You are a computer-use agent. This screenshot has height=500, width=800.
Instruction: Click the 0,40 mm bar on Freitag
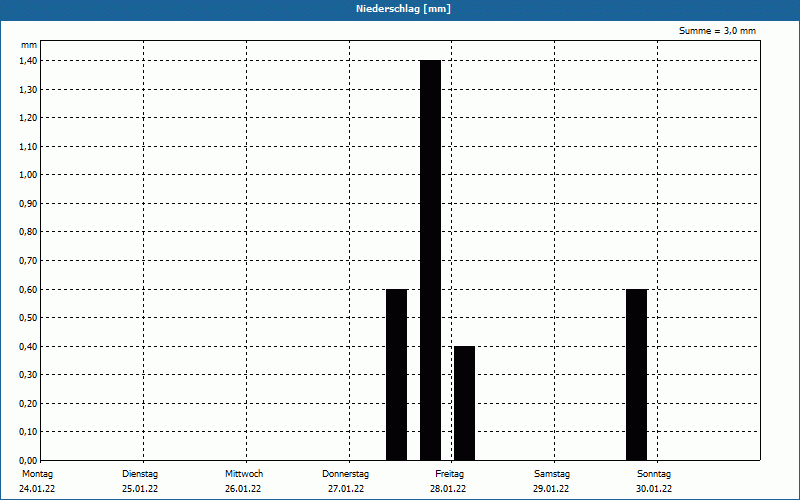coord(464,403)
